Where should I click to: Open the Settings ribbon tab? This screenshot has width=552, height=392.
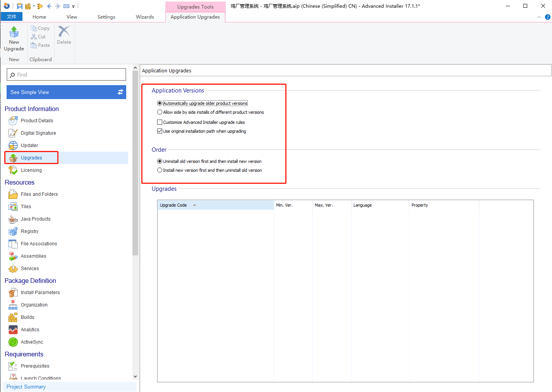click(x=106, y=17)
